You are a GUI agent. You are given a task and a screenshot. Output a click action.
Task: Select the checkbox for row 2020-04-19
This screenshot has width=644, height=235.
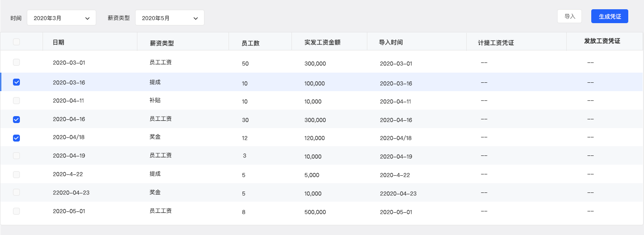(17, 156)
